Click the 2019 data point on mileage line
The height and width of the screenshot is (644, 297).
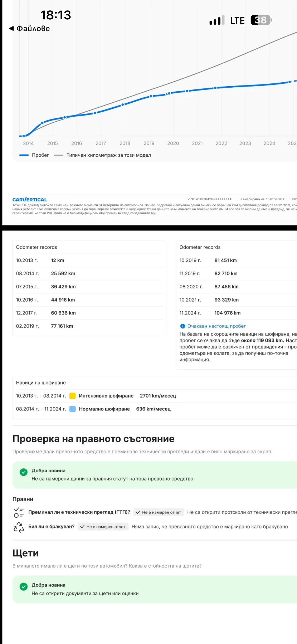click(151, 96)
